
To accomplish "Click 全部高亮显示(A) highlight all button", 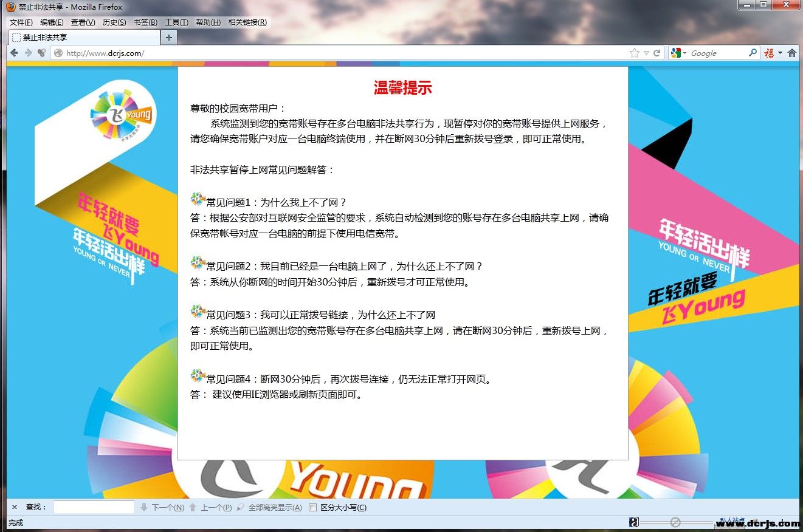I will pos(269,508).
